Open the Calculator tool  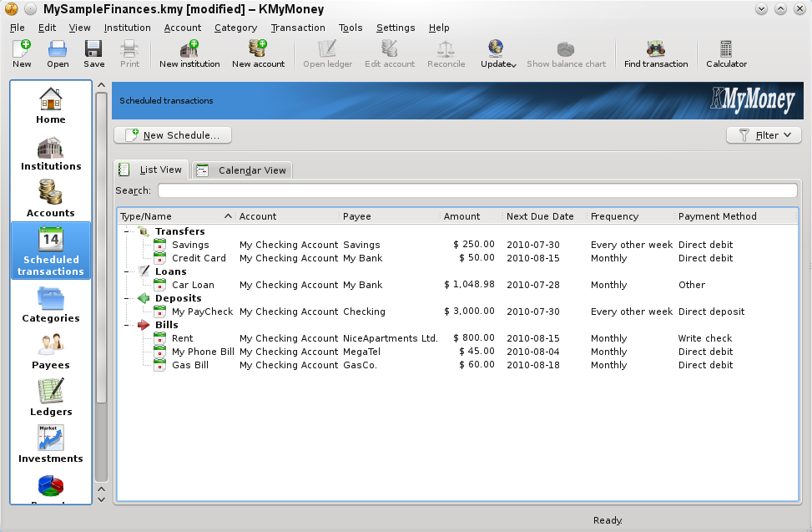(x=724, y=53)
